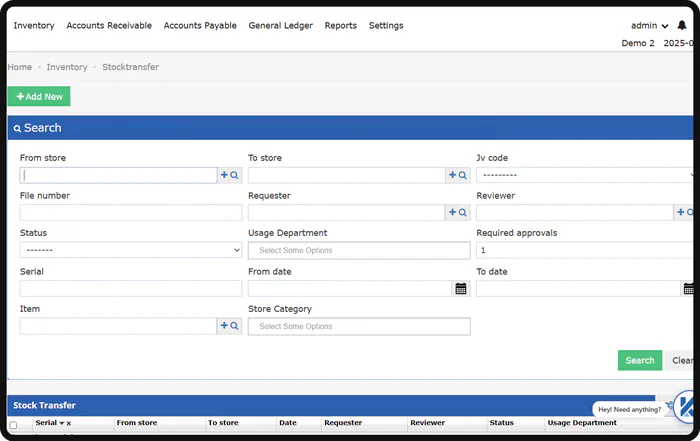Click the Item plus-search icon
This screenshot has height=441, width=700.
229,326
